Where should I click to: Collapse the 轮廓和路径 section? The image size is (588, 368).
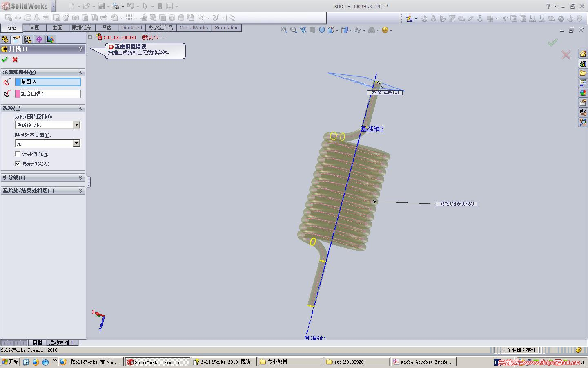pos(80,72)
